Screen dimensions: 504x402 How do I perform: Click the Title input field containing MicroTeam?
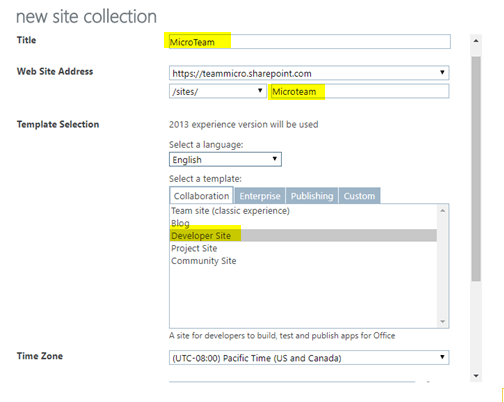[310, 42]
